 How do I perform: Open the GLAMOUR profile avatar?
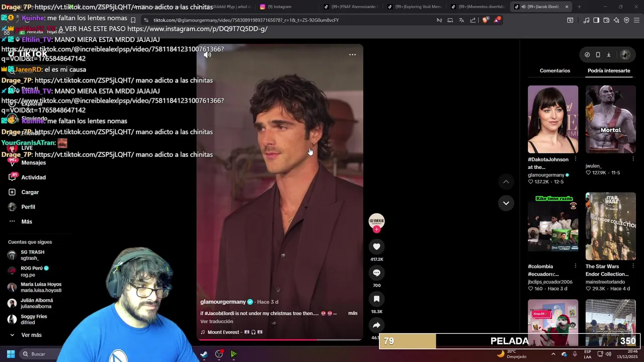[x=376, y=221]
